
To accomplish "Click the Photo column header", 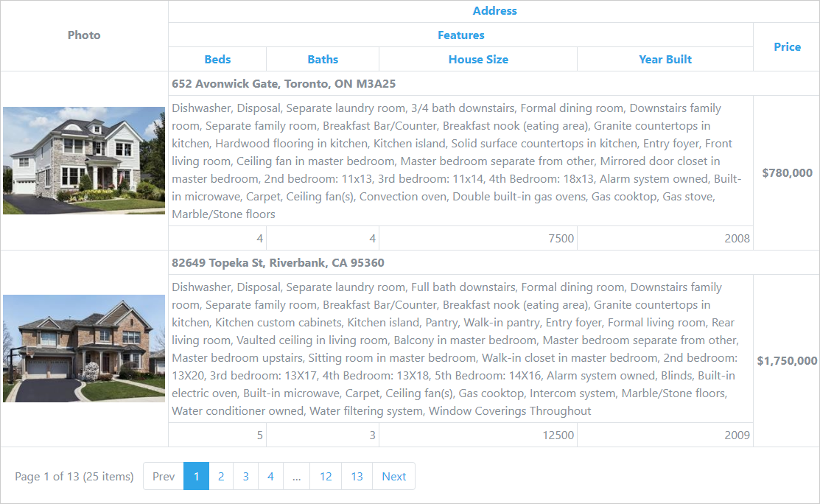I will 84,35.
